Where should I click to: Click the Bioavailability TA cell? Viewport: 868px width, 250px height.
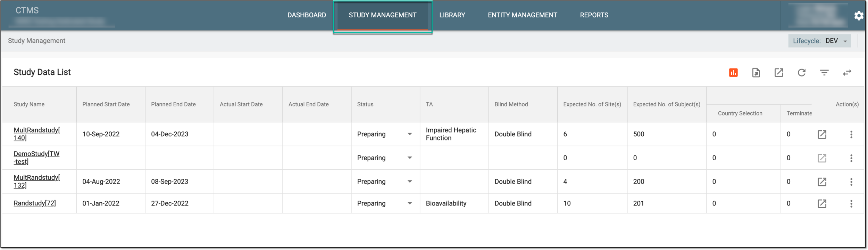pyautogui.click(x=446, y=203)
